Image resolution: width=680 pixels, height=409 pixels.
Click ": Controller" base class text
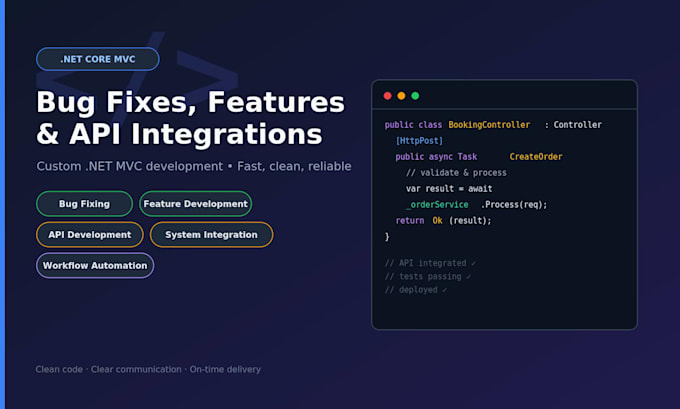[573, 125]
